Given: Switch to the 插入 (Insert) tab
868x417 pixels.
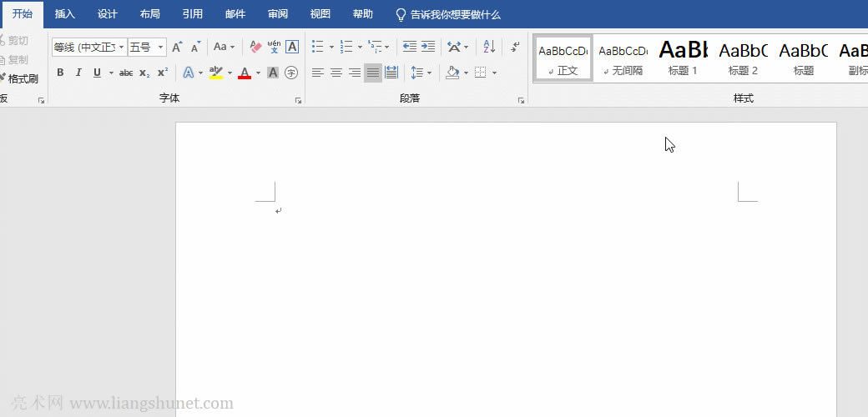Looking at the screenshot, I should click(65, 14).
